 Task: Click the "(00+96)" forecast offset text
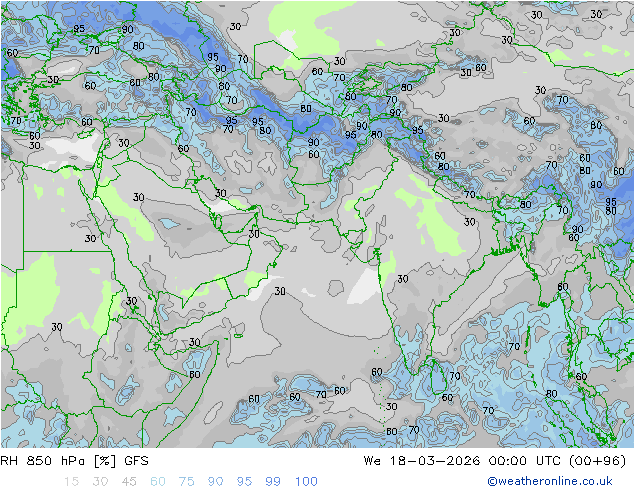[598, 461]
